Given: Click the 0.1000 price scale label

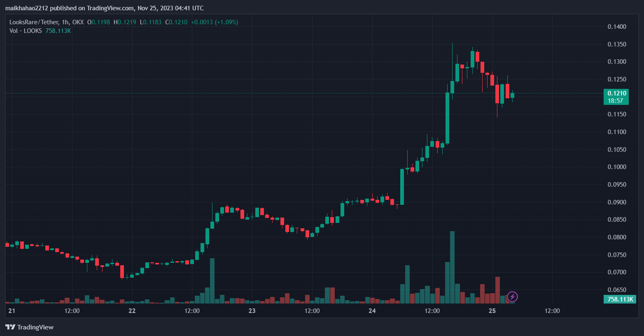Looking at the screenshot, I should coord(617,167).
